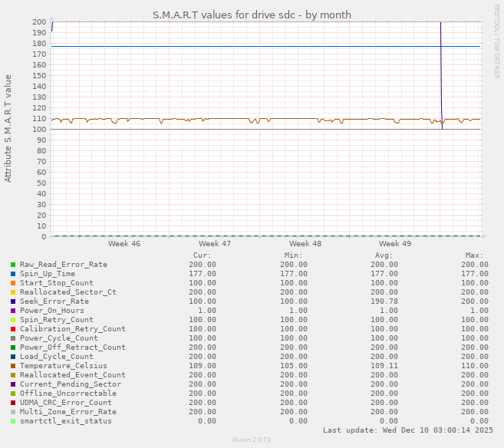Select the Load_Cycle_Count legend label
The image size is (504, 448).
[x=58, y=357]
